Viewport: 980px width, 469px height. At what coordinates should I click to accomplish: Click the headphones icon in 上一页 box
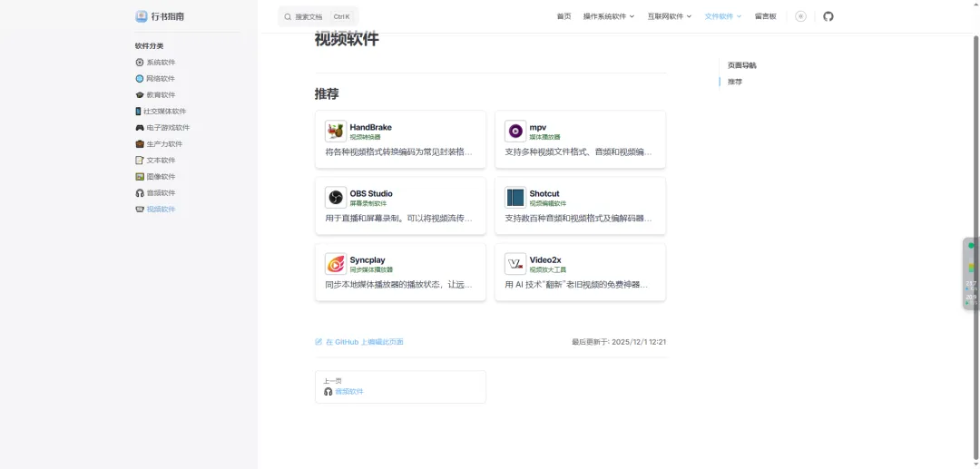[x=328, y=392]
